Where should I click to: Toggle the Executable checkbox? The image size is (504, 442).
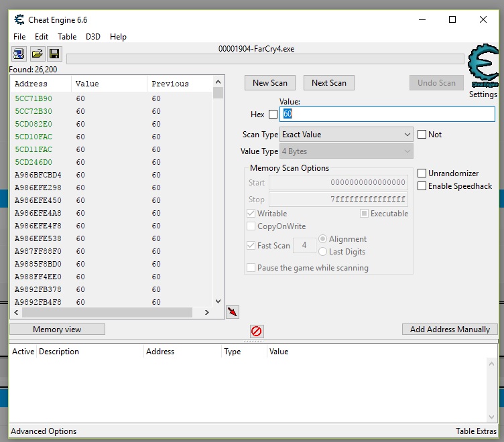click(364, 213)
